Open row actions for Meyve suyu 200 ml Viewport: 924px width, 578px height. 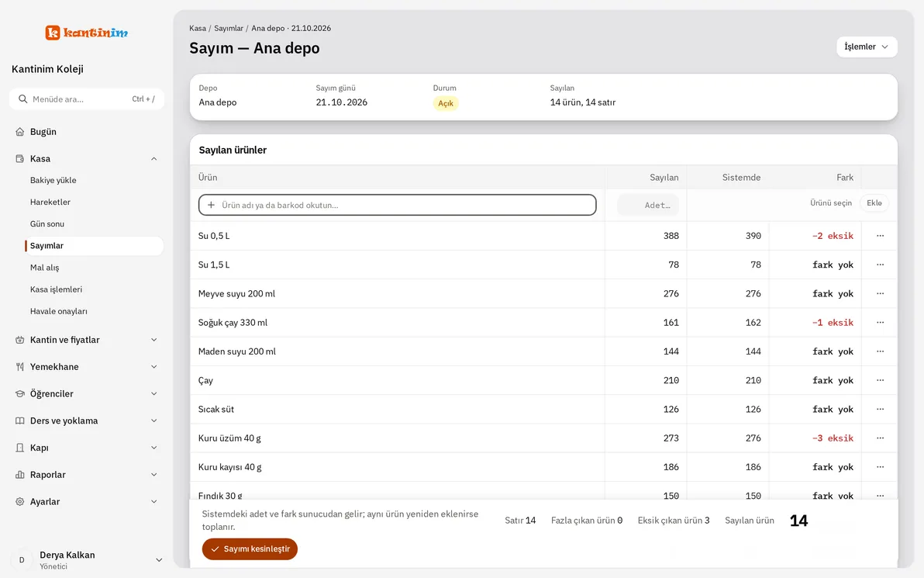tap(880, 294)
